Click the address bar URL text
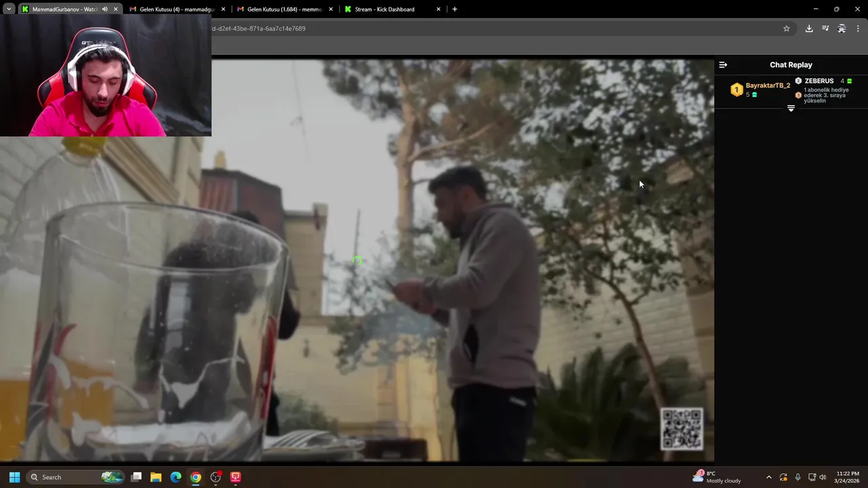 click(x=258, y=28)
